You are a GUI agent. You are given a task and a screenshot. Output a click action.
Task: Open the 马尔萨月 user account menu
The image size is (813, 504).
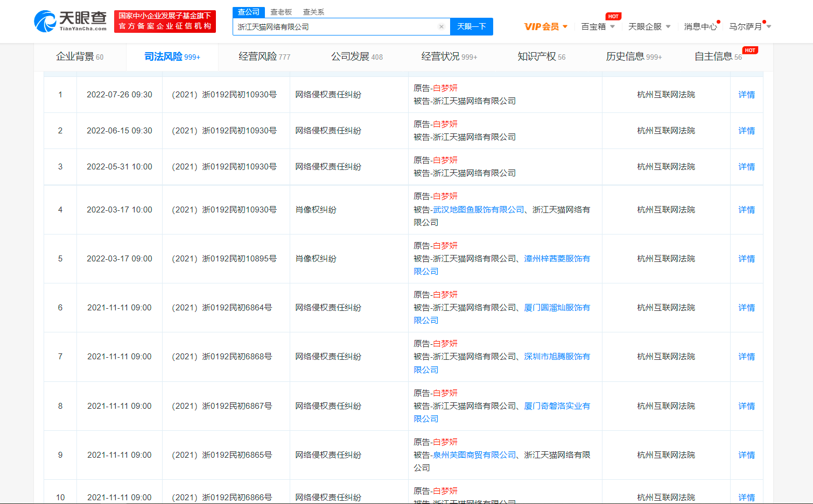(x=749, y=26)
